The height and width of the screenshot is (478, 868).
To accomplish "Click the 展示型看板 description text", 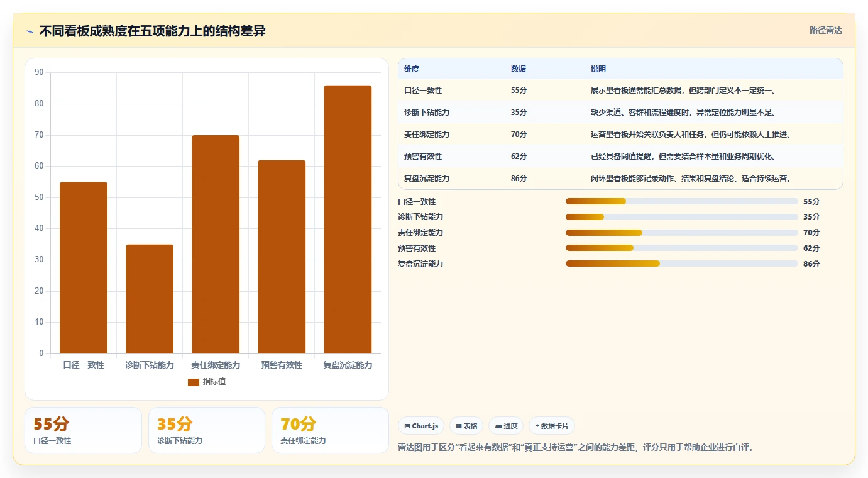I will click(683, 91).
